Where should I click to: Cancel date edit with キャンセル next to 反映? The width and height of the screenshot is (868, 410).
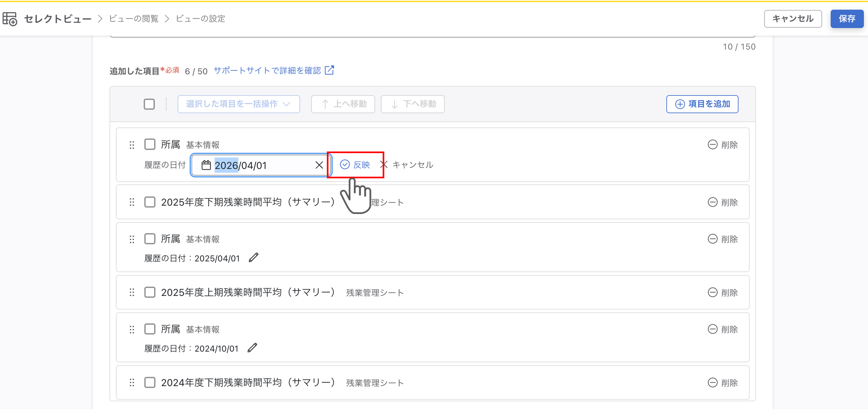point(407,165)
